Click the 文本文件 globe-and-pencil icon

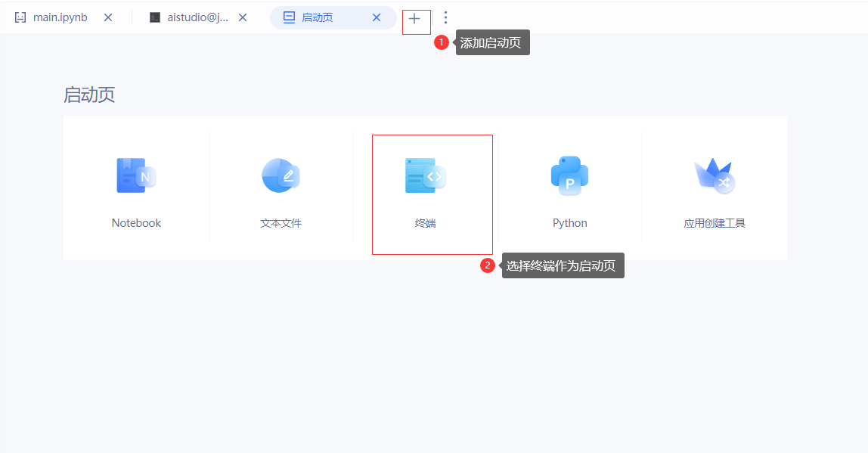click(x=281, y=175)
